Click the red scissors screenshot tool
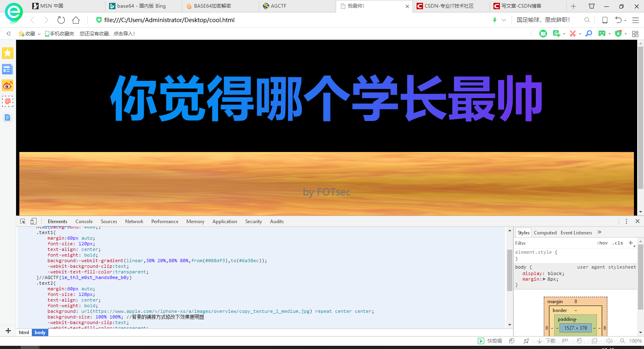 573,34
